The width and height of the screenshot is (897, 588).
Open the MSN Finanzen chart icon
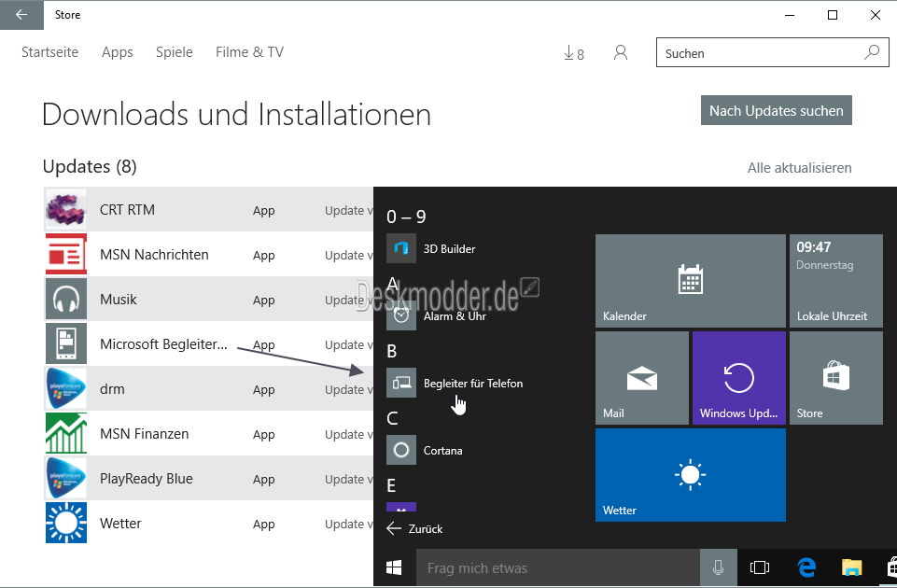pyautogui.click(x=65, y=433)
